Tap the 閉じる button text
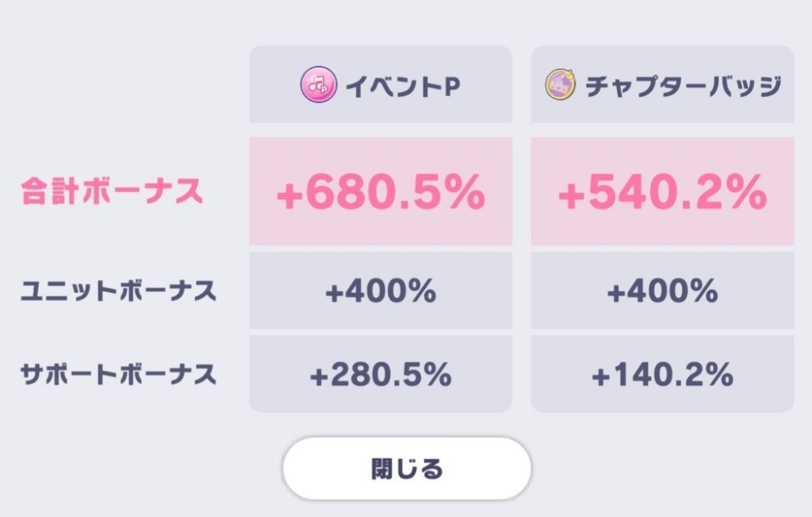This screenshot has height=517, width=812. (x=407, y=469)
